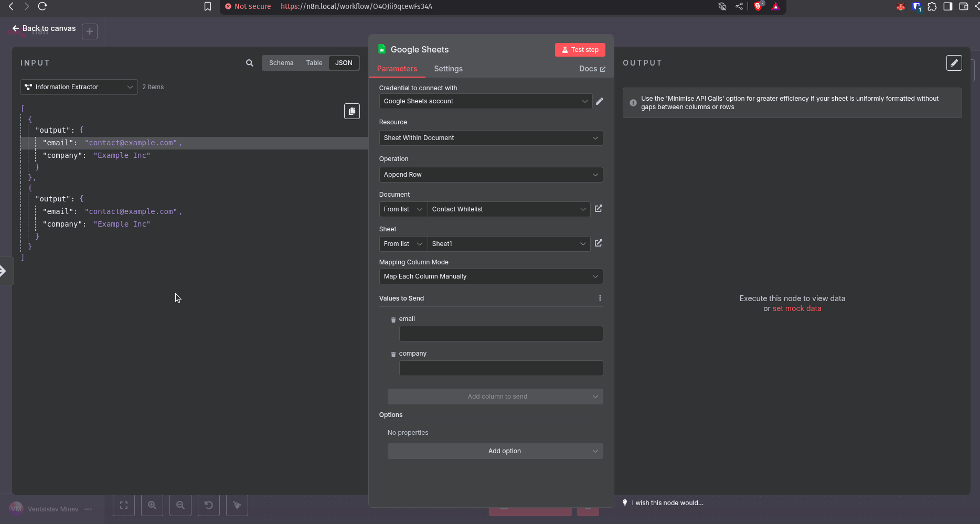Zoom in on the canvas

[152, 505]
